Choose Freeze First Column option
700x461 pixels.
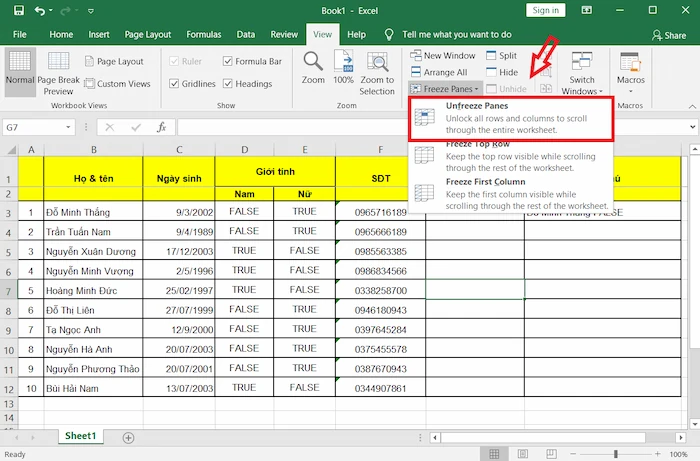511,194
